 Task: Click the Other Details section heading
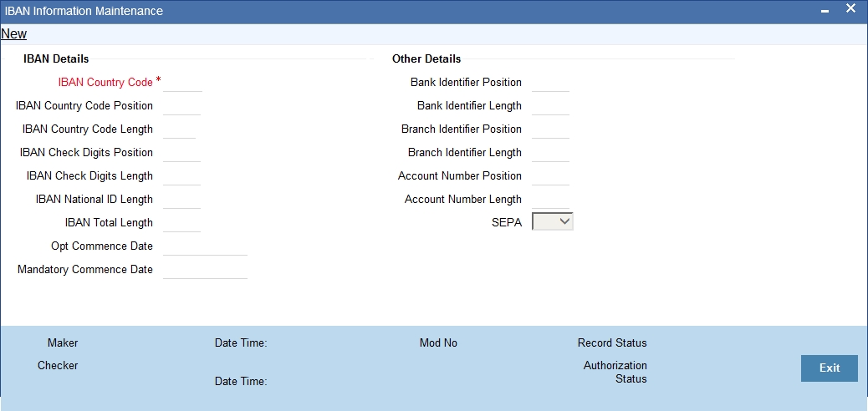coord(426,58)
